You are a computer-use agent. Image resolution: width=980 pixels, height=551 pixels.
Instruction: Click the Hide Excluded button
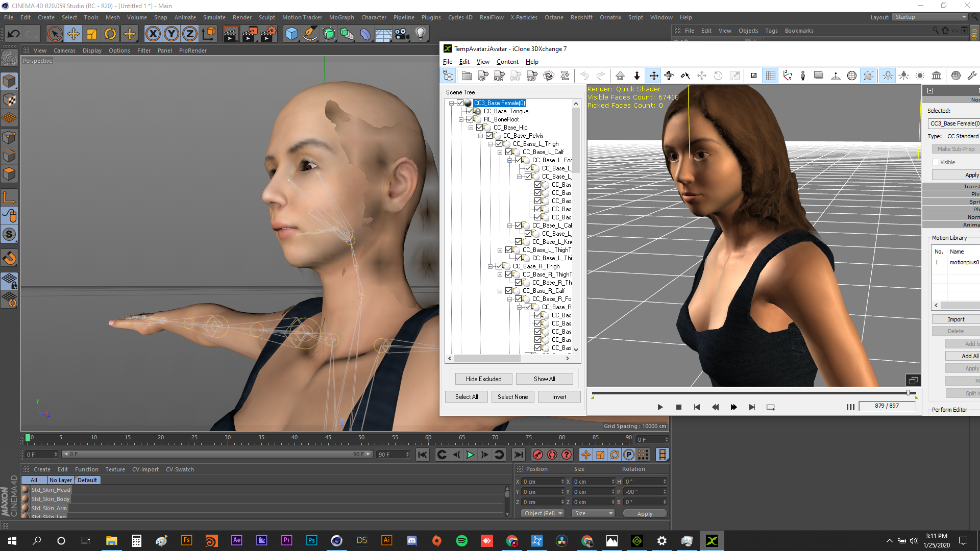[483, 379]
